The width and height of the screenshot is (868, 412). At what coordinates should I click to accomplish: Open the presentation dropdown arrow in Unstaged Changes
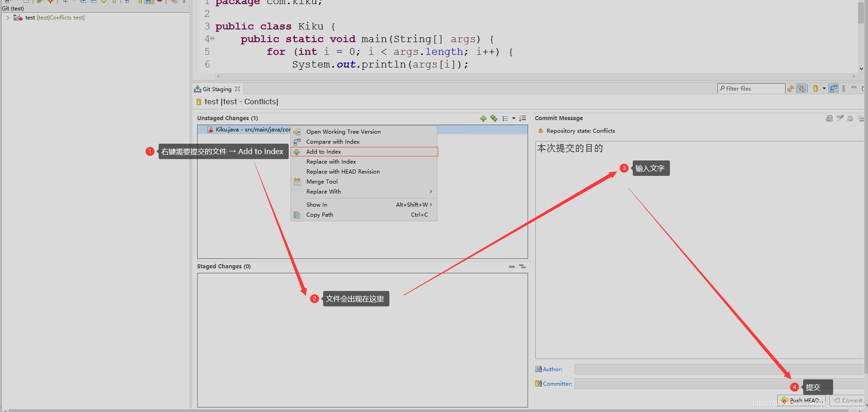click(x=514, y=118)
